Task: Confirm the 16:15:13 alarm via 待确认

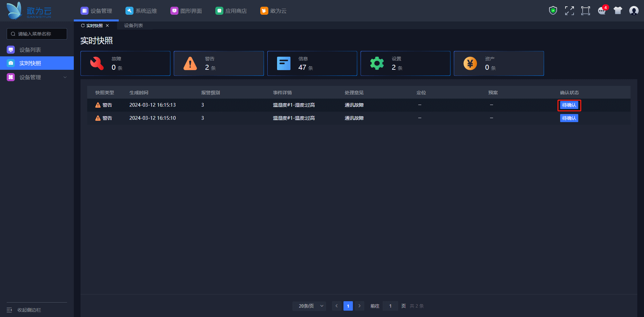Action: pos(569,105)
